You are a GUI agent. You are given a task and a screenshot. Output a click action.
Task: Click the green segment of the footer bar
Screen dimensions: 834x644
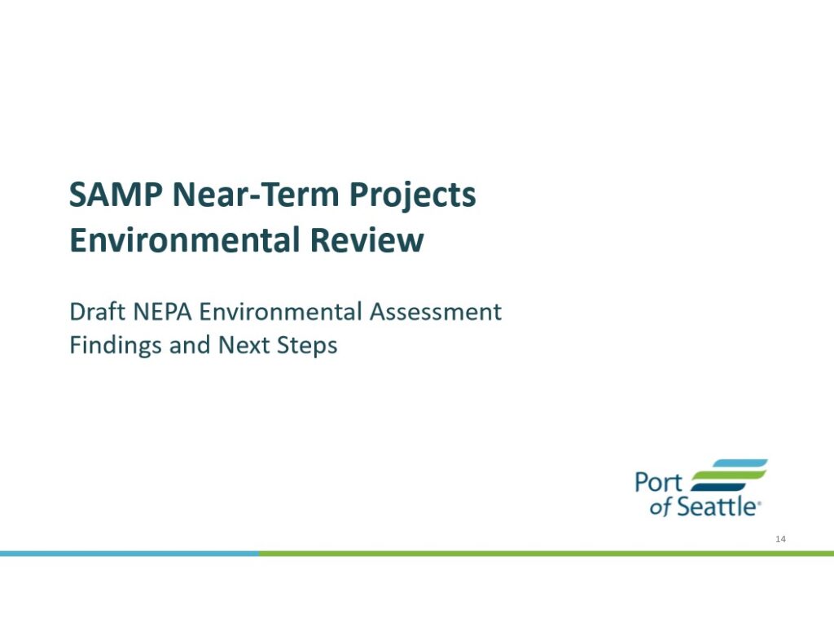point(546,553)
